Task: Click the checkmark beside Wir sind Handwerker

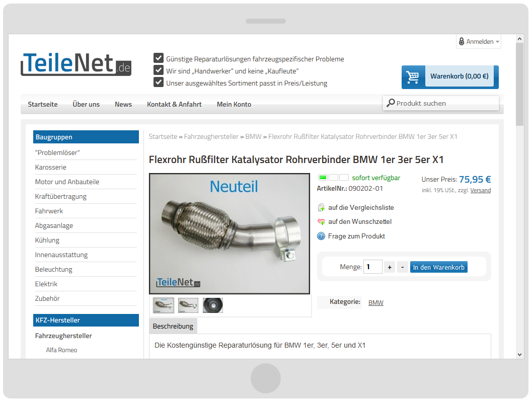Action: tap(159, 70)
